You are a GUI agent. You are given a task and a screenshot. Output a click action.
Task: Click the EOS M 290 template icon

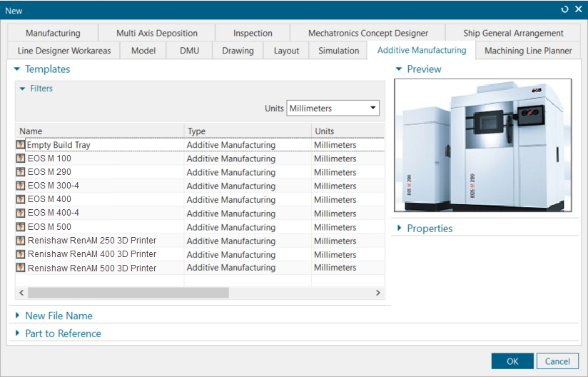click(x=21, y=172)
